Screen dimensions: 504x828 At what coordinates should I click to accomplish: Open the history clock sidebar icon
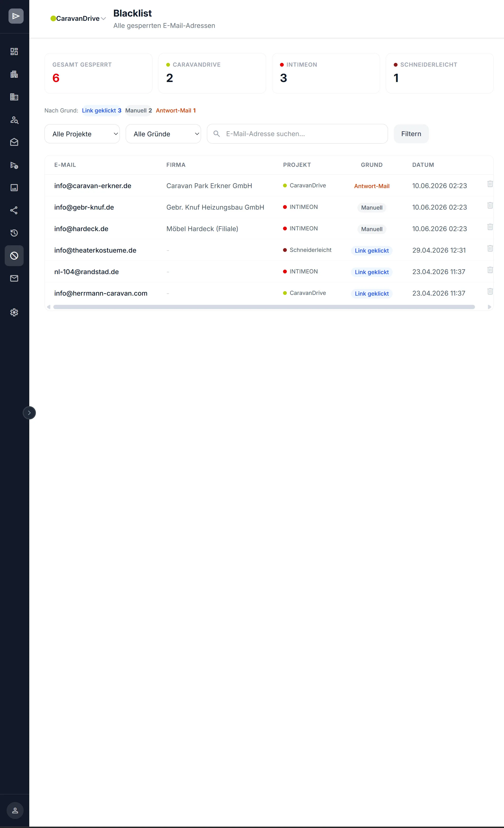(14, 233)
